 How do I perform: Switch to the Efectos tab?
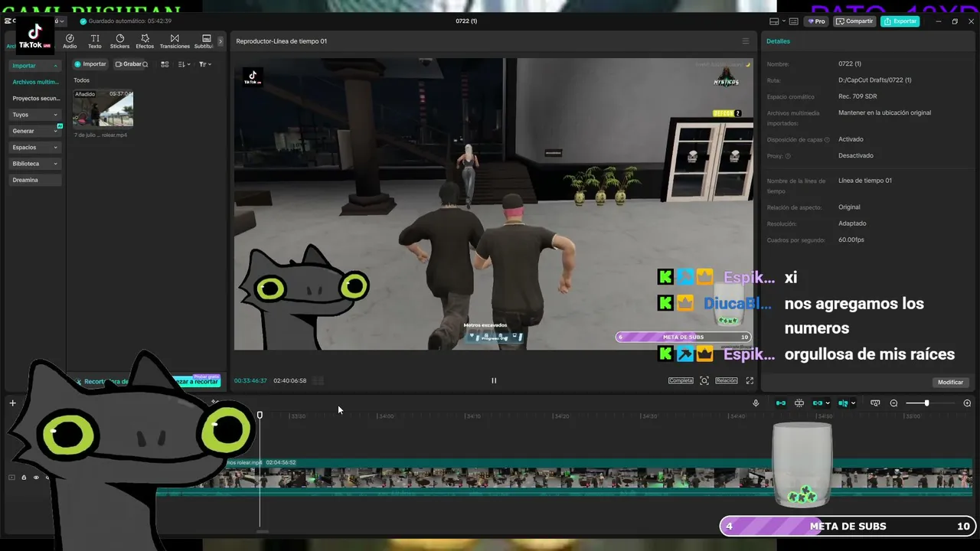(145, 41)
